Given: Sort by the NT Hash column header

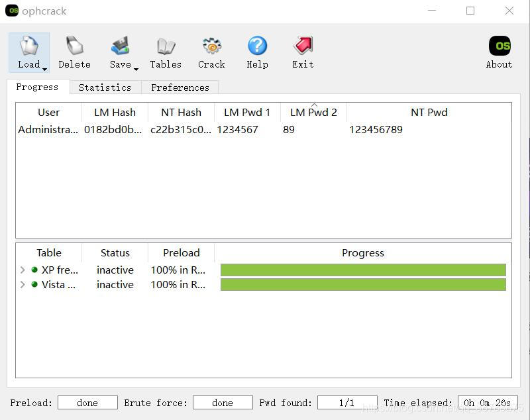Looking at the screenshot, I should click(181, 112).
